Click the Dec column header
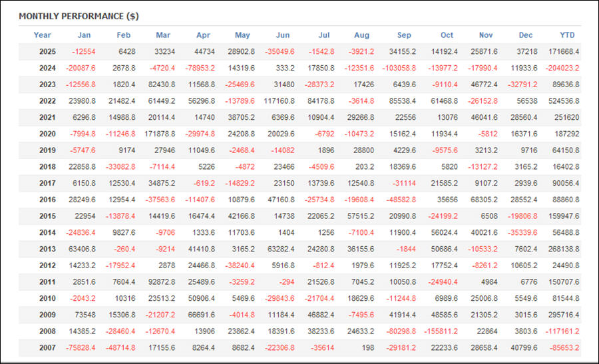This screenshot has width=599, height=364. (526, 35)
